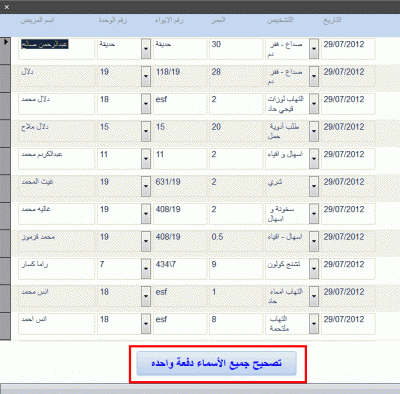The width and height of the screenshot is (400, 394).
Task: Click the رقم الوحدة column header
Action: pos(113,20)
